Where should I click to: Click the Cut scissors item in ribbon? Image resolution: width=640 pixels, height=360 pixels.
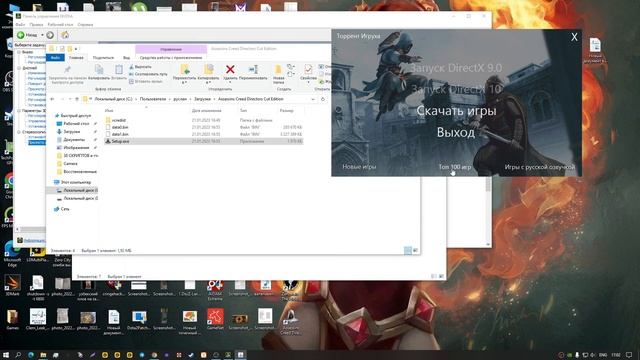[140, 67]
